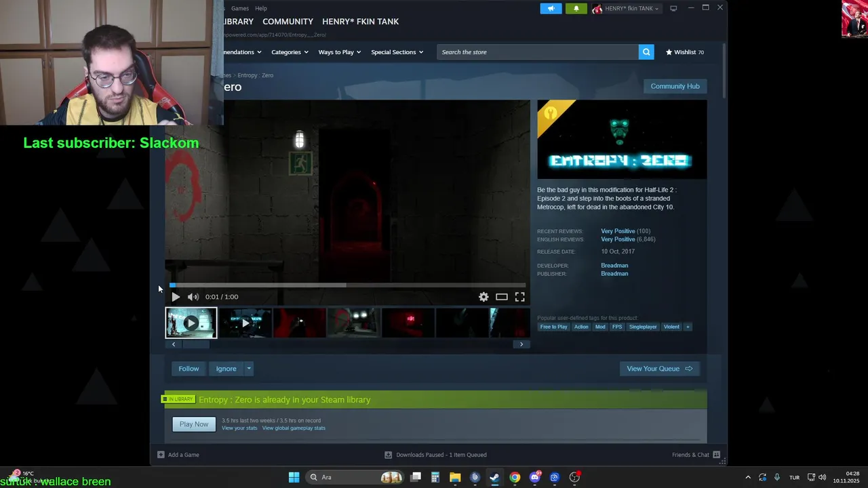Expand HENRY* fkin TANK account menu

[625, 8]
